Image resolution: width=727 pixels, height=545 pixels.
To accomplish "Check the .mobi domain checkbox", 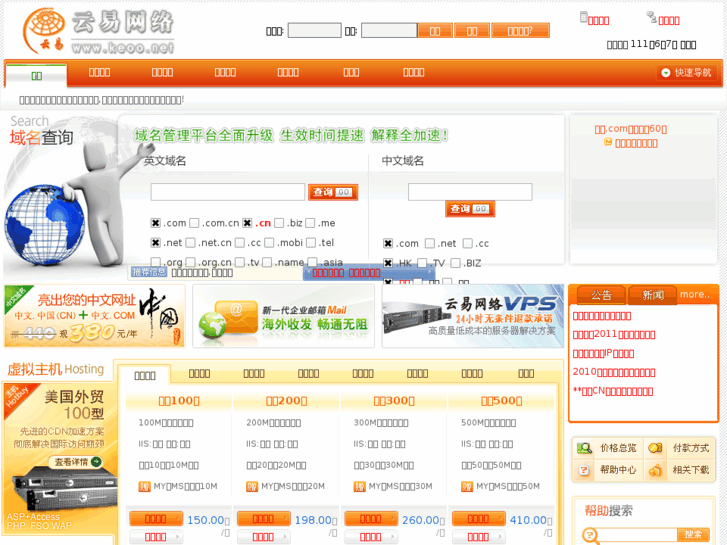I will click(x=269, y=243).
